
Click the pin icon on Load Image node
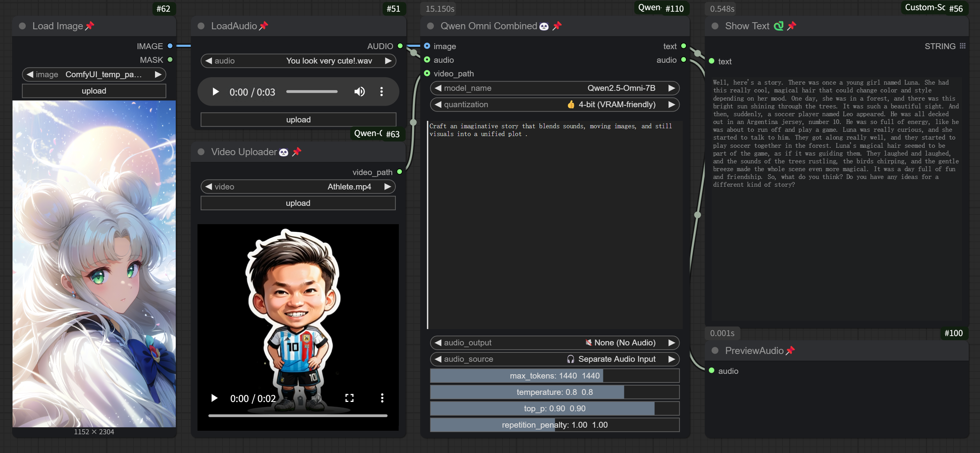pos(90,26)
